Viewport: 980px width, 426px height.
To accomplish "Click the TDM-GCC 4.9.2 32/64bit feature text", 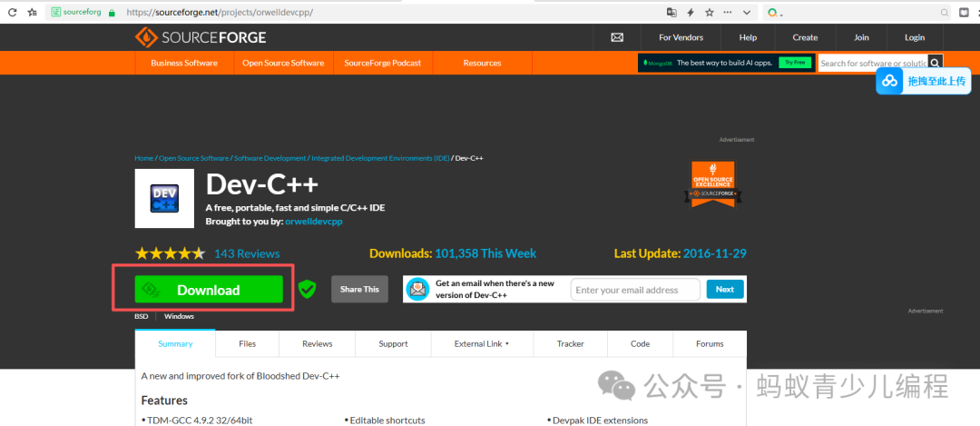I will pyautogui.click(x=200, y=421).
